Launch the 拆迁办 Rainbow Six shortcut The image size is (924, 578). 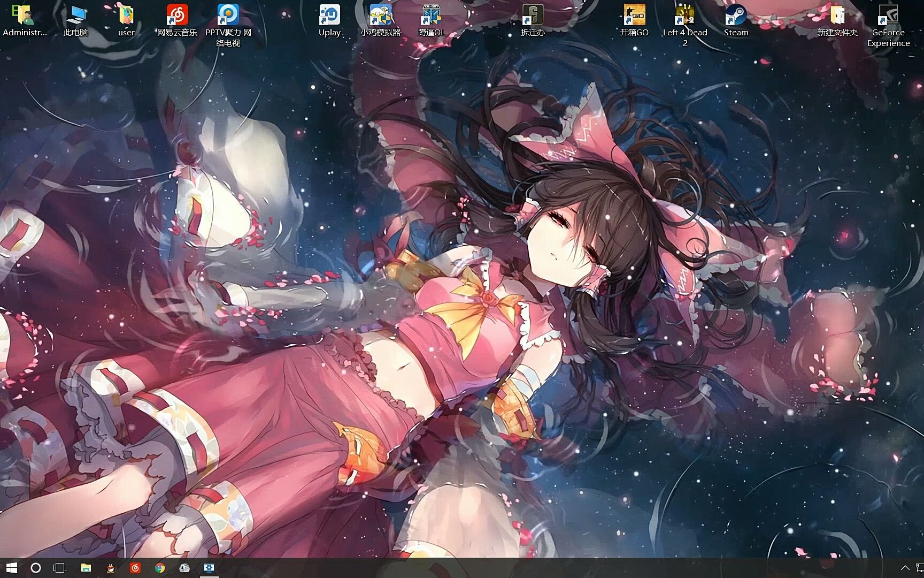[533, 21]
